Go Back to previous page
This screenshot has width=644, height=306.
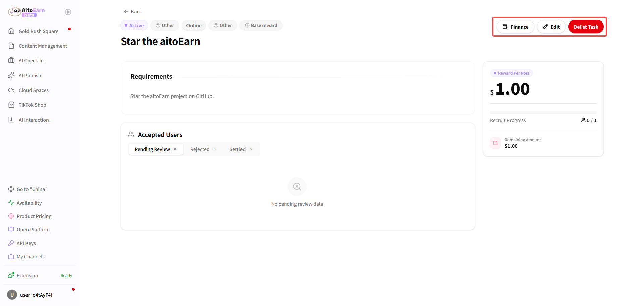point(133,11)
